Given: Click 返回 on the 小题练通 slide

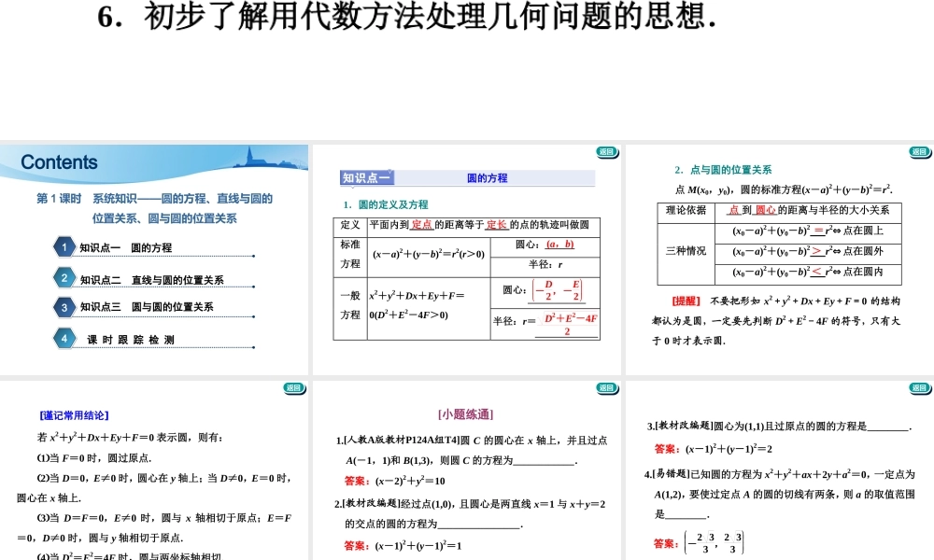Looking at the screenshot, I should pos(607,387).
